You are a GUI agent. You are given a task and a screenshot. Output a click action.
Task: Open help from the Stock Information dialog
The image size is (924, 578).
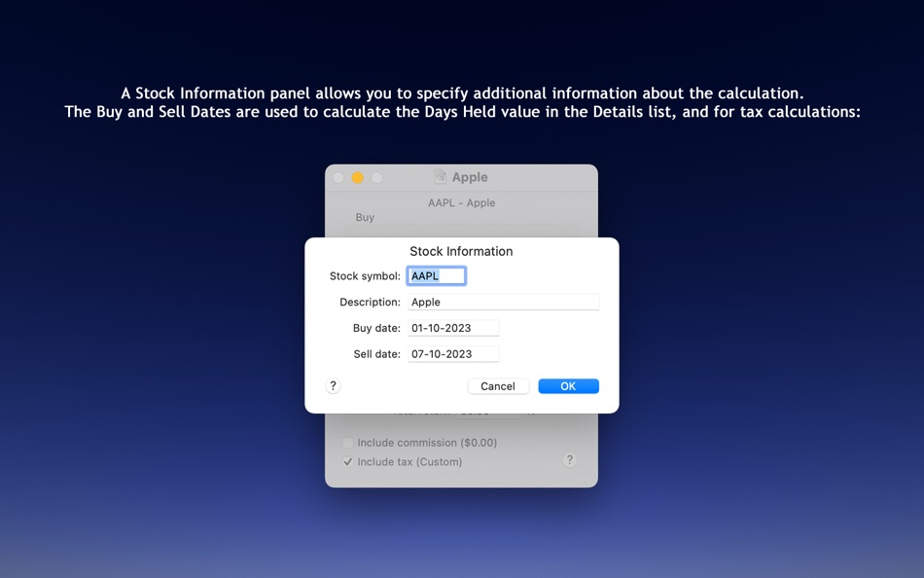click(333, 385)
